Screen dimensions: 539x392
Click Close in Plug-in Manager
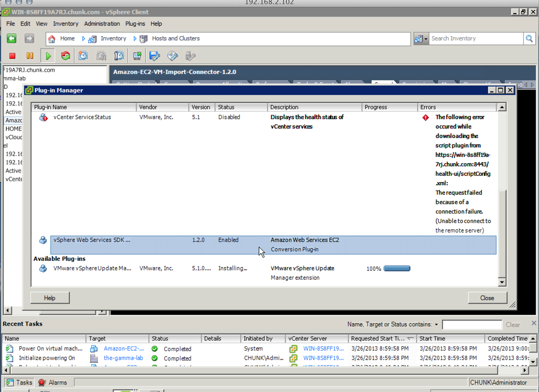[487, 298]
